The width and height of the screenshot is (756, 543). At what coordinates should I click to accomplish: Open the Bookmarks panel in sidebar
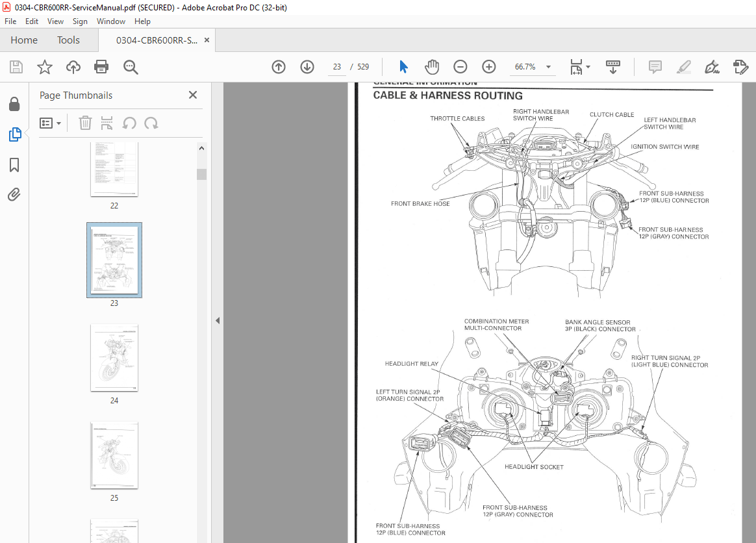click(x=14, y=165)
